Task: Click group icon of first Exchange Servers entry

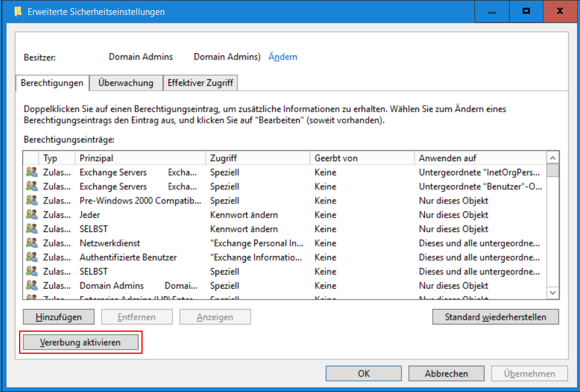Action: click(x=32, y=172)
